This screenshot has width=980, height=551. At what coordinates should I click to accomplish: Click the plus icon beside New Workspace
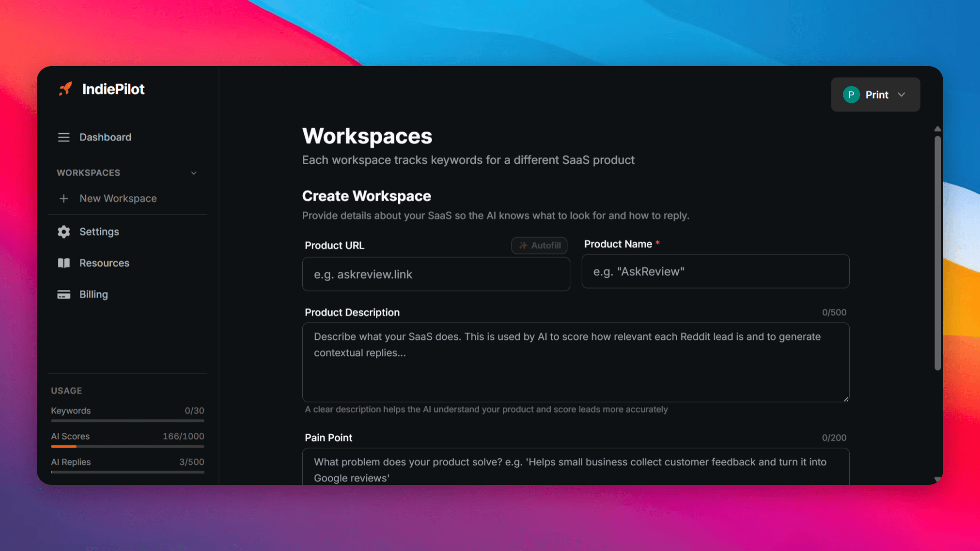[64, 198]
